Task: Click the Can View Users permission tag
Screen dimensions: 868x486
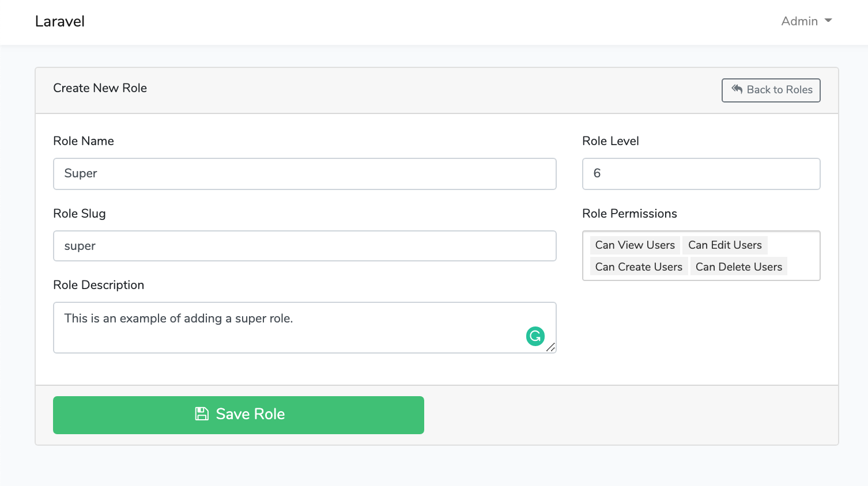Action: click(635, 245)
